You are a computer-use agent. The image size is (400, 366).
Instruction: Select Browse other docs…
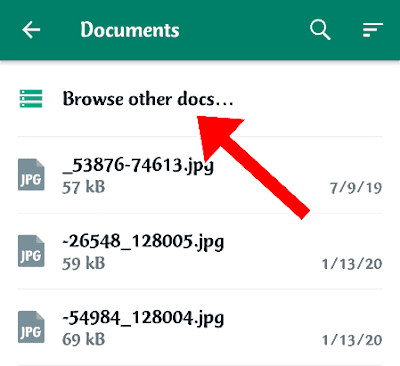point(148,99)
